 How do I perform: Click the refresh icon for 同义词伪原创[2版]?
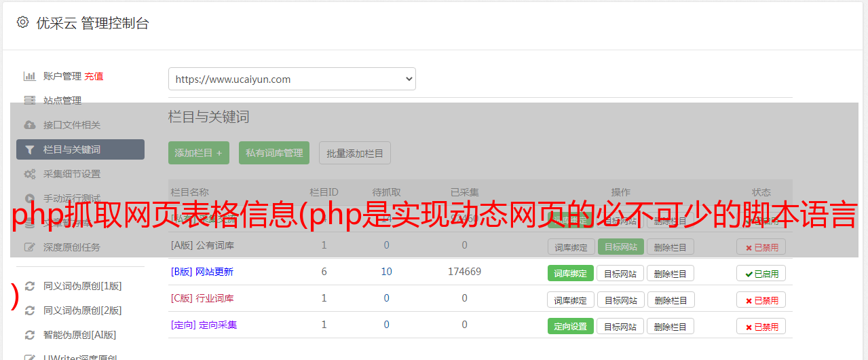pos(29,310)
